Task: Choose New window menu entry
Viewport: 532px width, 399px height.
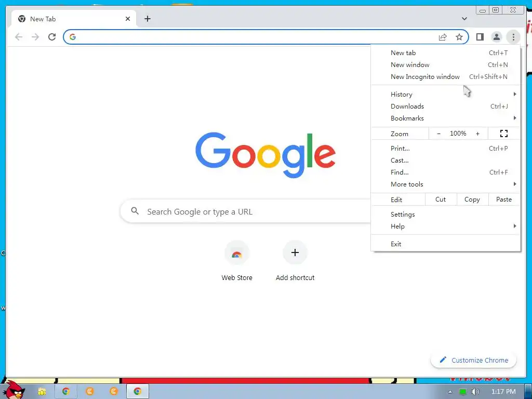Action: pyautogui.click(x=445, y=64)
